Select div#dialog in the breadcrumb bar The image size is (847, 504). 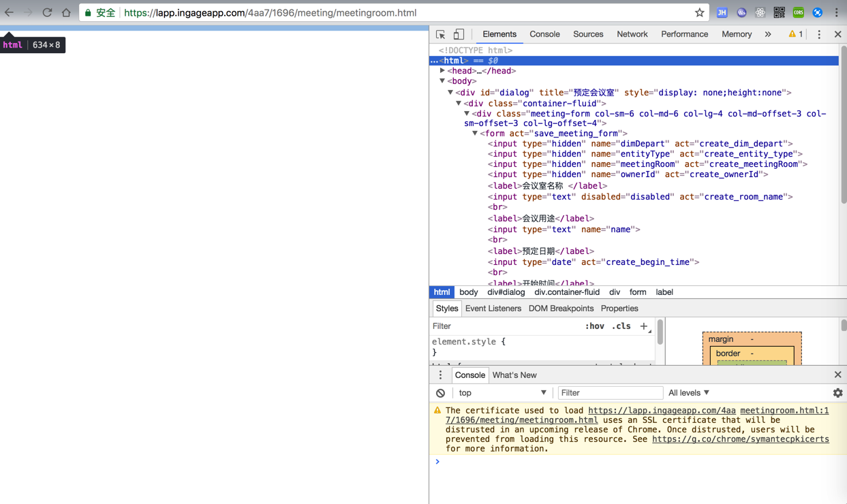click(506, 292)
